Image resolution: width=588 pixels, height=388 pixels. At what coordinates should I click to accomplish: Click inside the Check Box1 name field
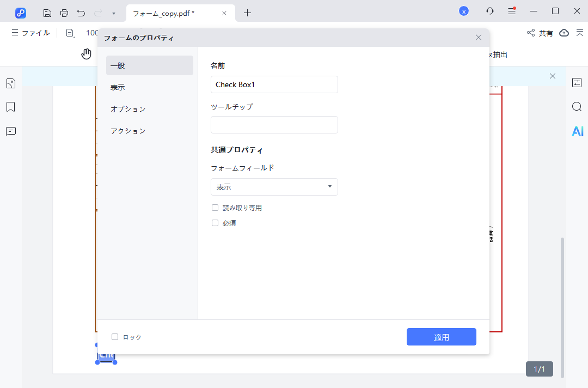(274, 84)
